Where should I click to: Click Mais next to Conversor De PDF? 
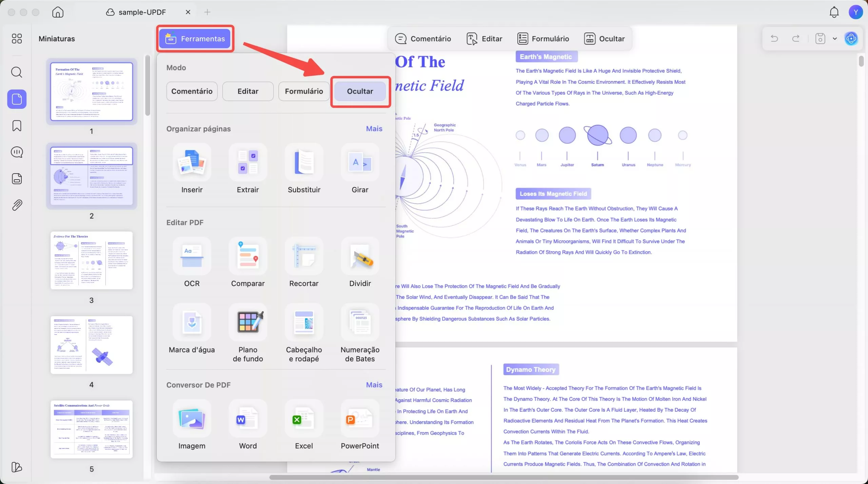coord(374,385)
